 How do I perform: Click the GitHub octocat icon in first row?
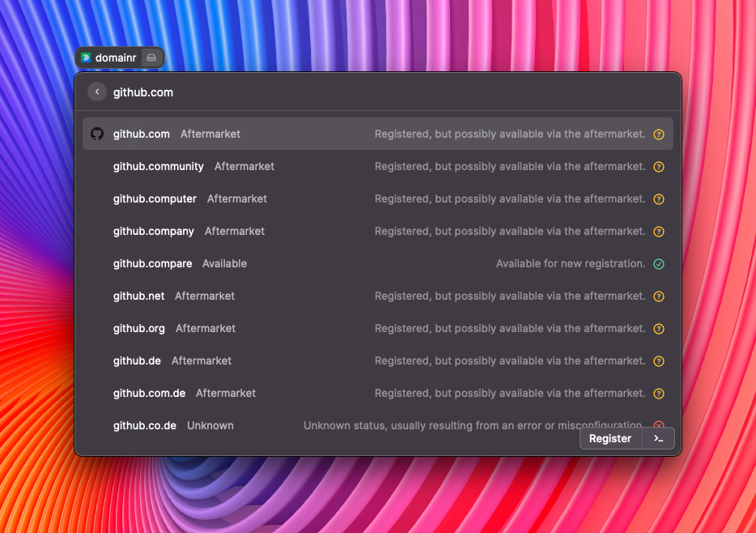click(97, 134)
